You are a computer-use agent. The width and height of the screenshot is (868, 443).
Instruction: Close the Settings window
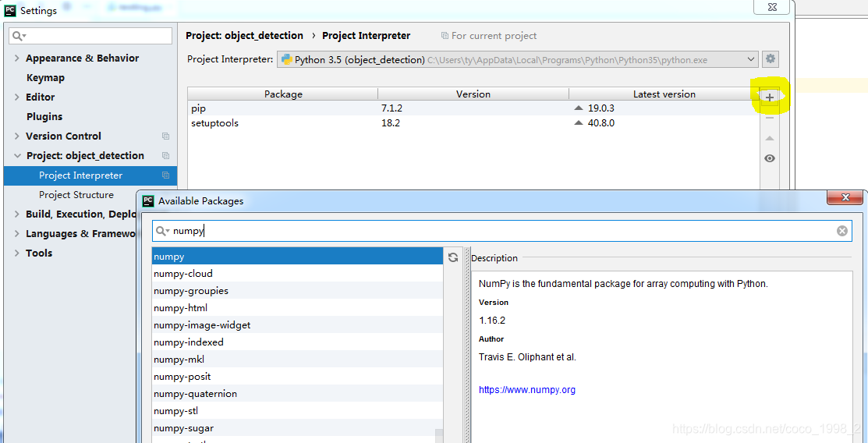pos(773,7)
